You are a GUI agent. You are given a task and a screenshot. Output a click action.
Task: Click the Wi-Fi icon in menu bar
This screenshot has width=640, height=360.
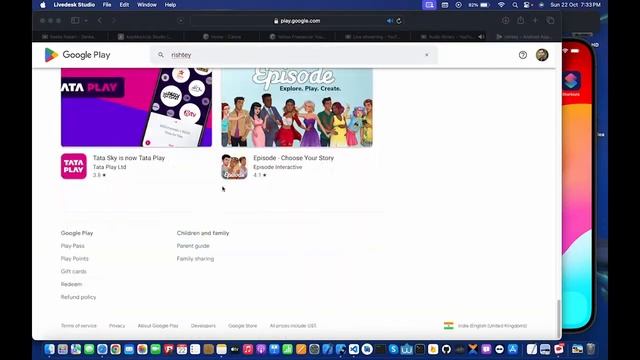coord(501,5)
